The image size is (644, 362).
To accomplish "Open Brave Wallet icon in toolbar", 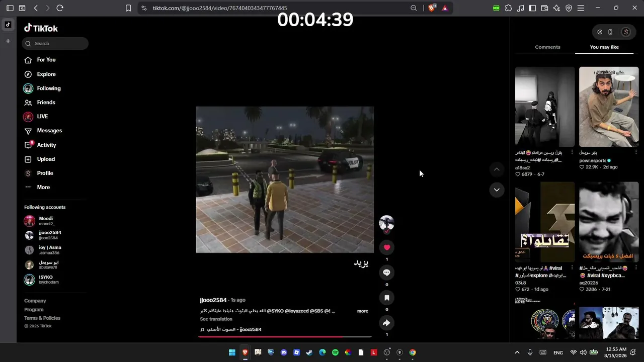I will click(544, 8).
